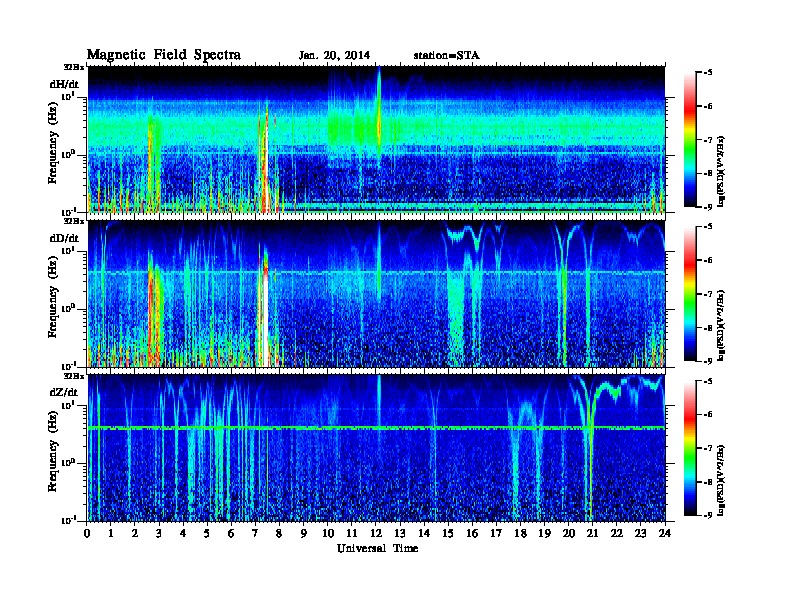Click "-5" on the dH/dt color scale
Viewport: 792px width, 612px height.
point(707,73)
